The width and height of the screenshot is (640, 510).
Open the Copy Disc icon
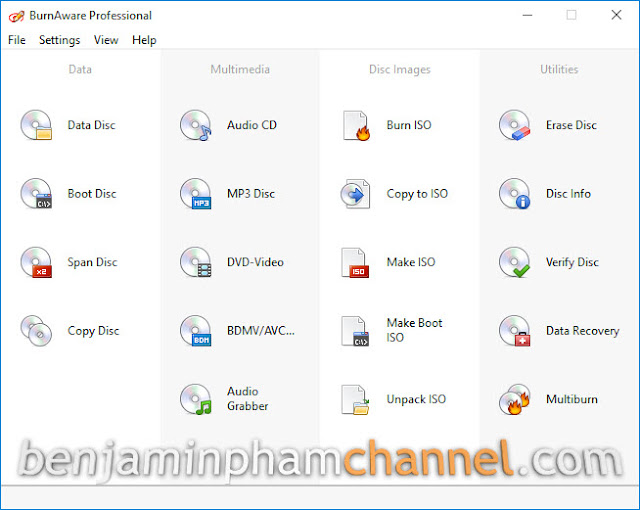coord(36,330)
